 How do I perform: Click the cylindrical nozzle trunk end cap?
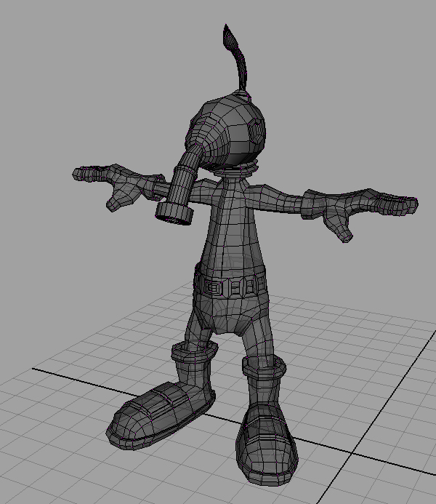pyautogui.click(x=174, y=214)
